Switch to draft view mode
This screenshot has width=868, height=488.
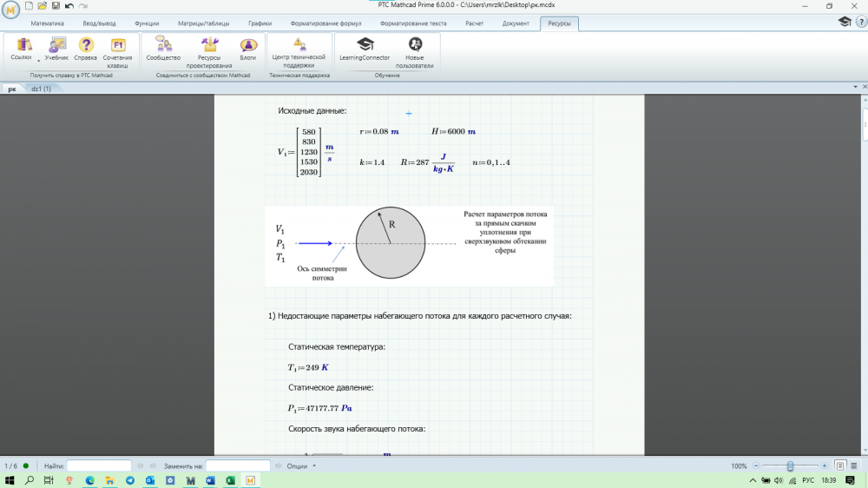click(855, 466)
